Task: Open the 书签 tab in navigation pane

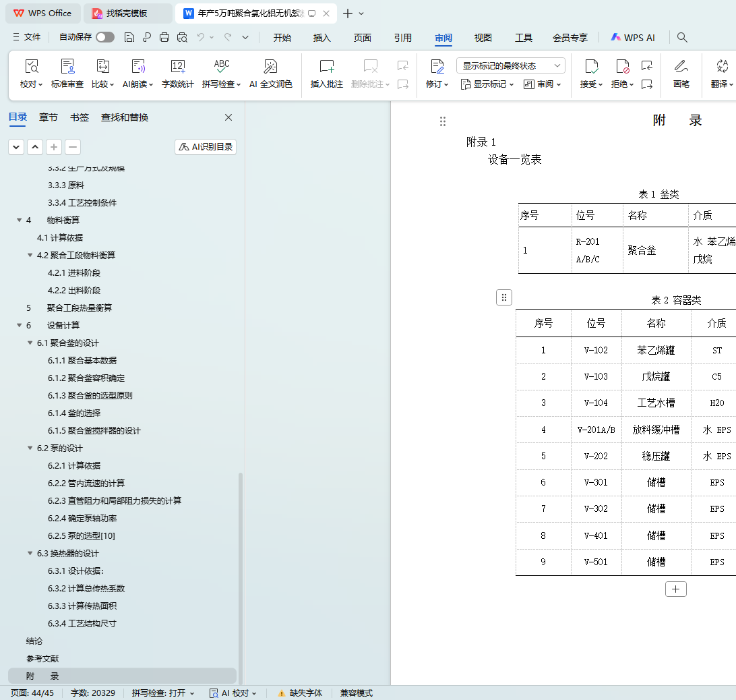Action: [x=80, y=117]
